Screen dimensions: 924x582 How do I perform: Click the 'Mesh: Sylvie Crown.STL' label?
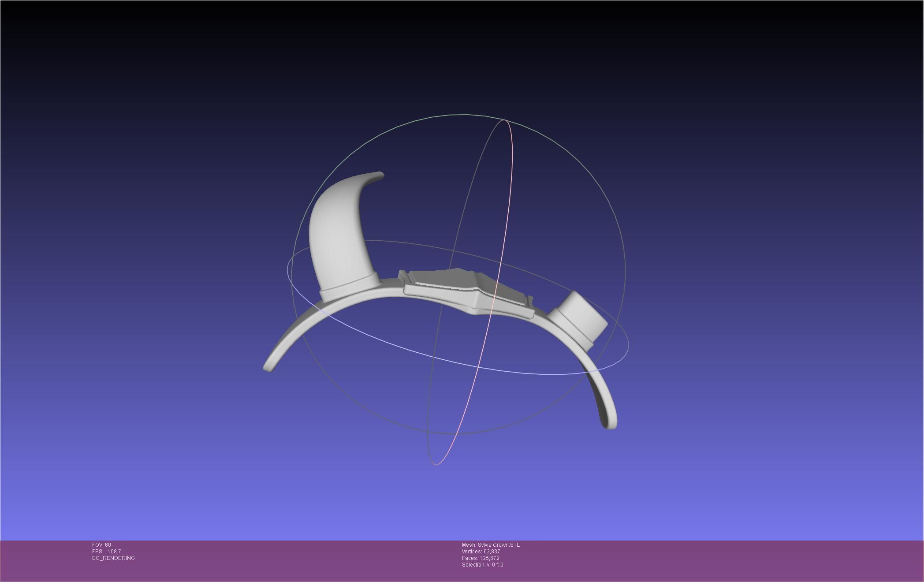[490, 545]
